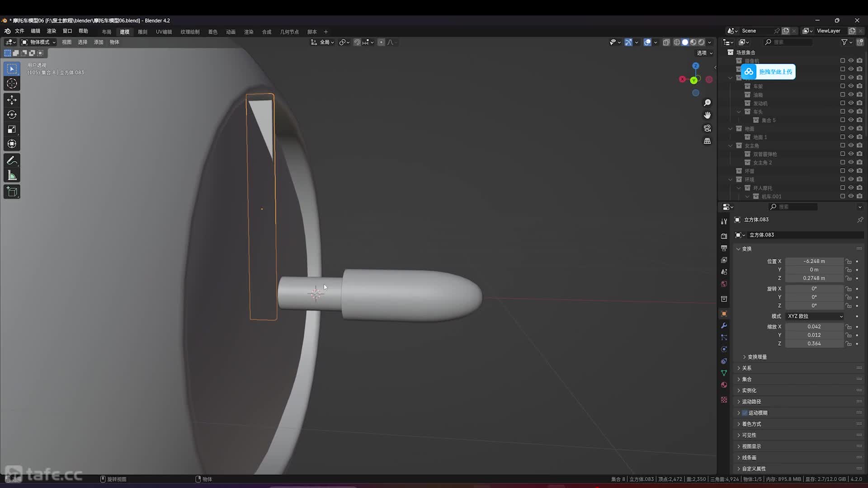Open the Object Data mesh tab
868x488 pixels.
pyautogui.click(x=724, y=373)
